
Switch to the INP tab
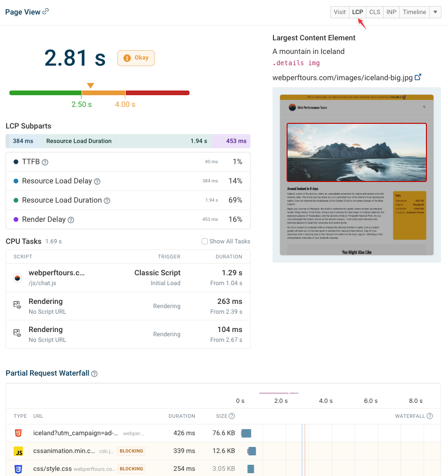tap(391, 12)
